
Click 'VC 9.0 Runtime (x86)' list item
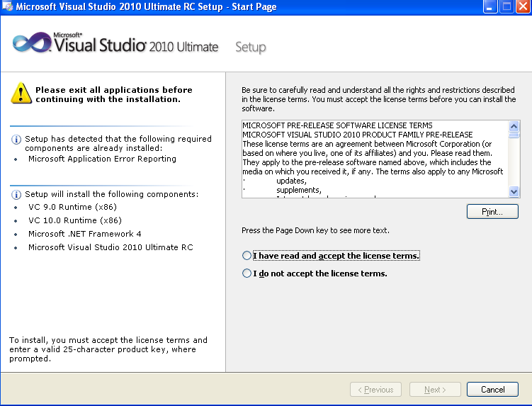72,207
